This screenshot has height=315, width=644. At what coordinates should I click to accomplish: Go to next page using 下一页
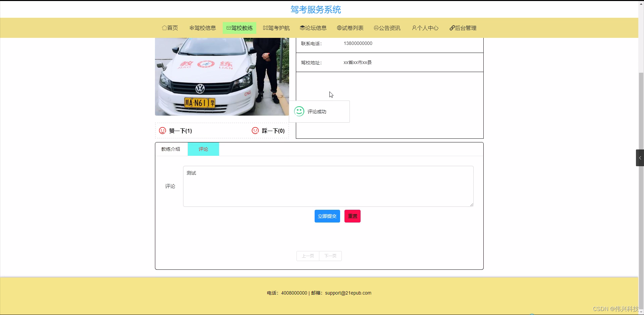pos(330,256)
